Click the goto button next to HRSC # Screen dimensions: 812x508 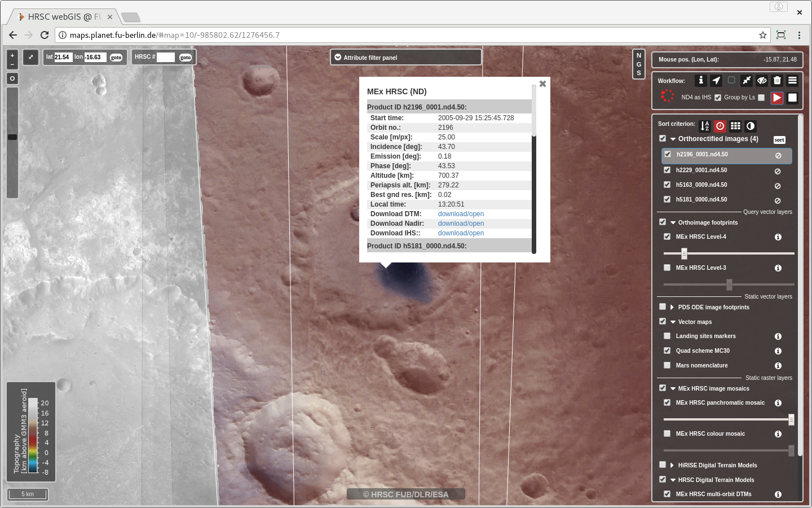click(x=186, y=58)
